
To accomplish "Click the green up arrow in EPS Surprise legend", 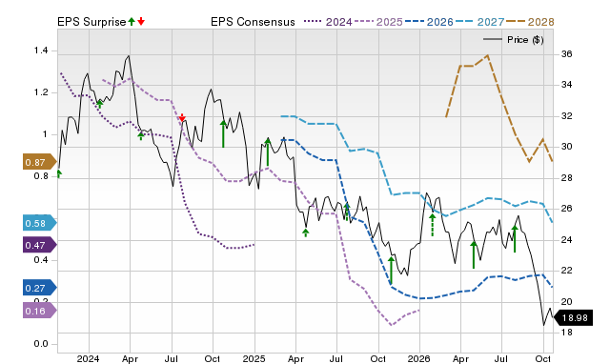I will click(x=132, y=22).
